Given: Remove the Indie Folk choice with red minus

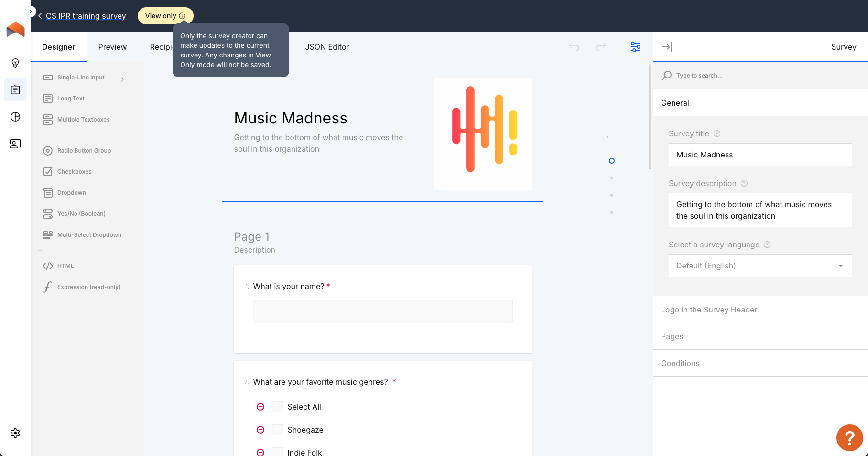Looking at the screenshot, I should (x=260, y=452).
